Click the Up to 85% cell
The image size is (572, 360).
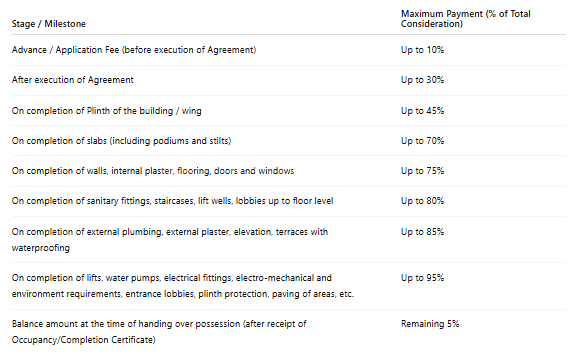click(422, 232)
